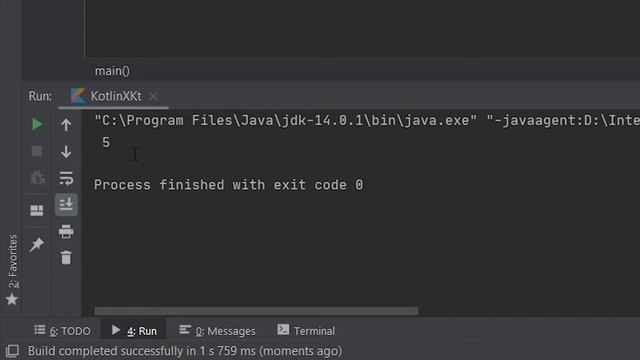Click the output value 5 in console
The height and width of the screenshot is (360, 640).
[x=106, y=142]
